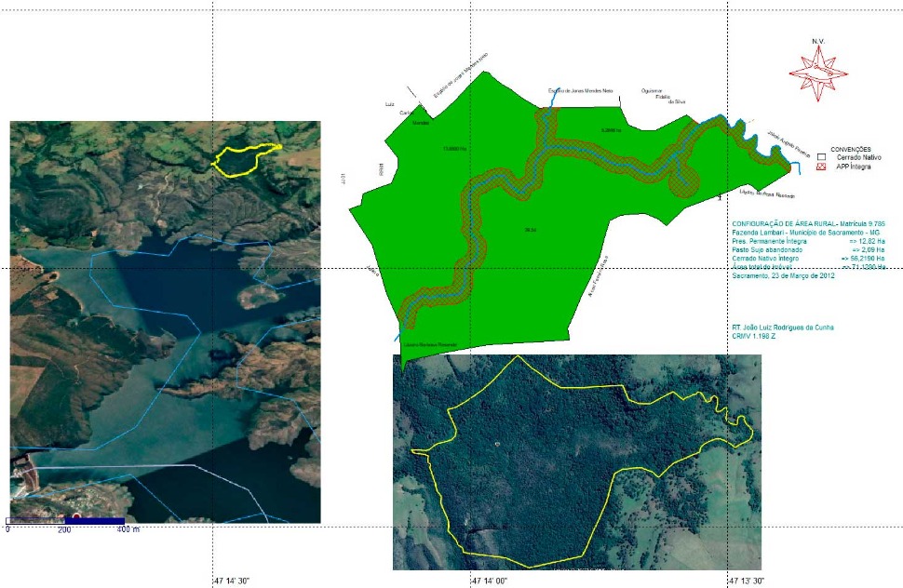Image resolution: width=903 pixels, height=588 pixels.
Task: Select the Cerrado Nativo legend box
Action: pos(822,158)
